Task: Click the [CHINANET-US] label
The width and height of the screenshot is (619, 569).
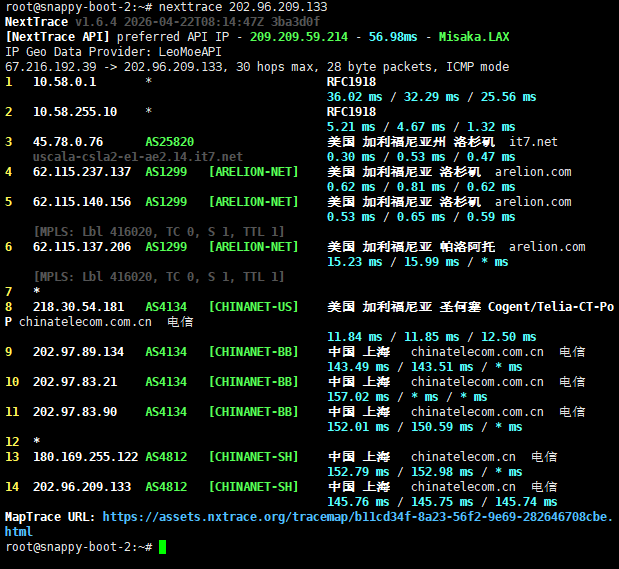Action: 253,307
